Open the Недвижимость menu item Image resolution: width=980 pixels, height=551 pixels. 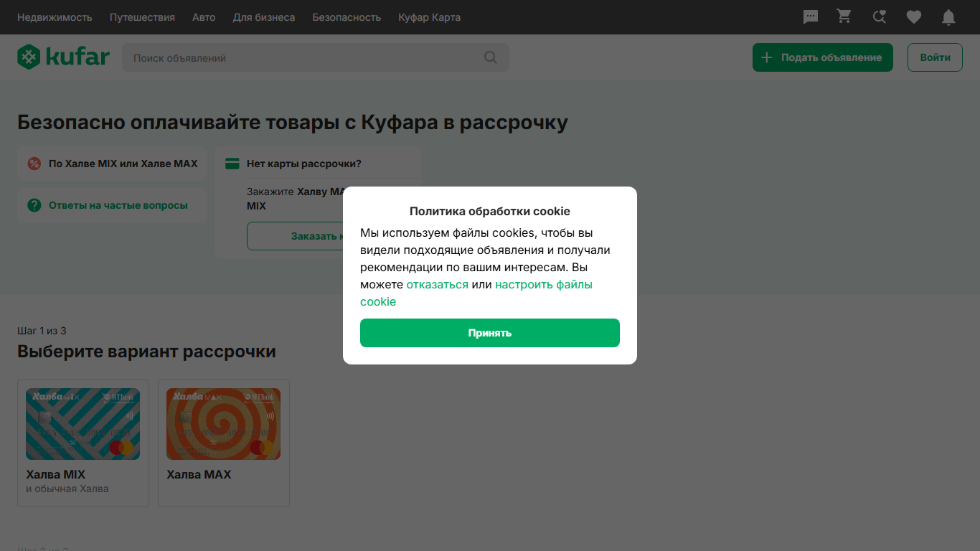pos(55,17)
